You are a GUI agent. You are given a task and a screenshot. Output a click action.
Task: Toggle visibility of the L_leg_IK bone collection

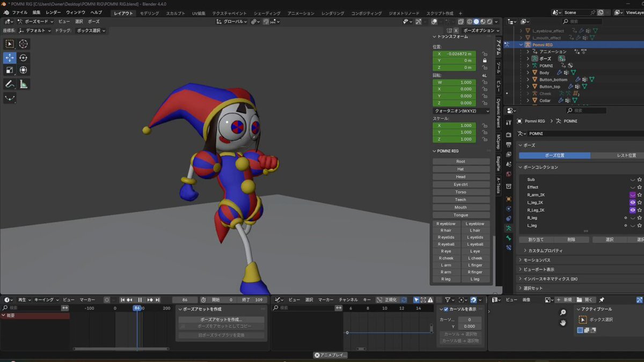[x=632, y=203]
